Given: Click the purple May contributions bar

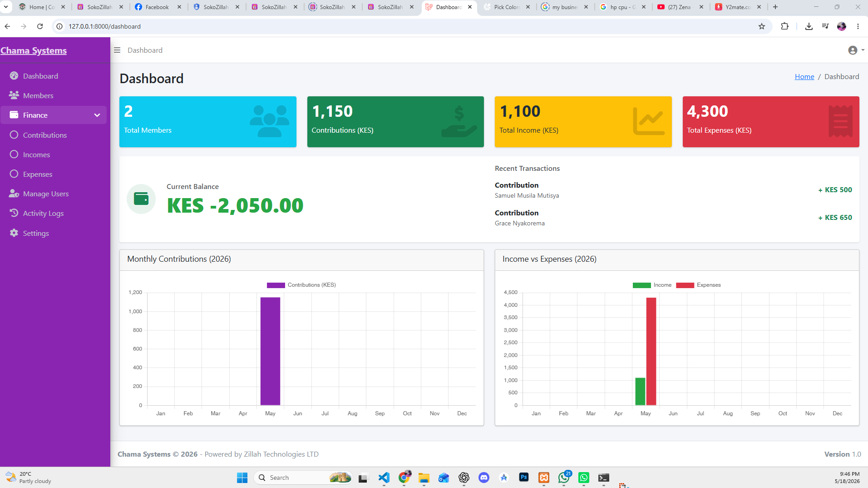Looking at the screenshot, I should [270, 351].
